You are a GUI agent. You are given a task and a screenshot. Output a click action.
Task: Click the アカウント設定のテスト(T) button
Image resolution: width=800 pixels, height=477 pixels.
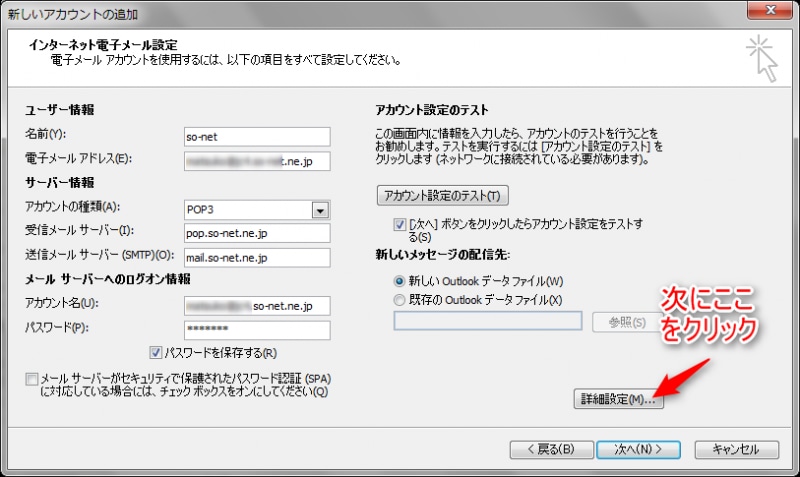tap(442, 195)
